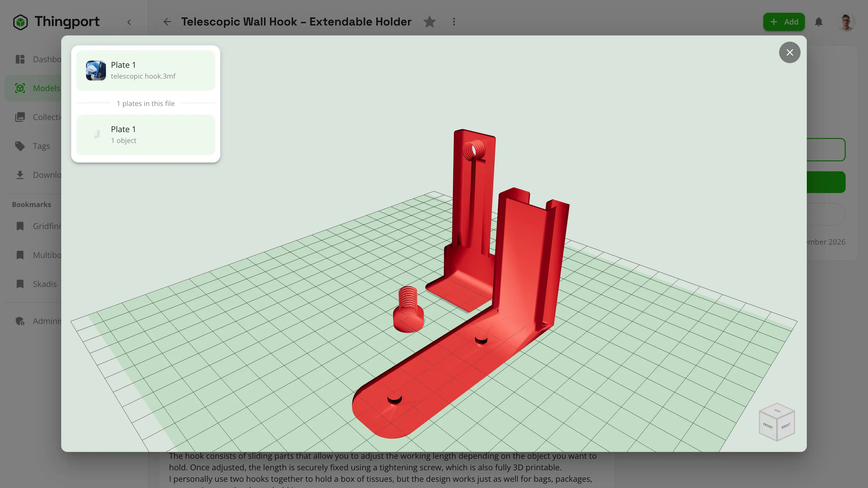
Task: Click the green Add button
Action: 784,22
